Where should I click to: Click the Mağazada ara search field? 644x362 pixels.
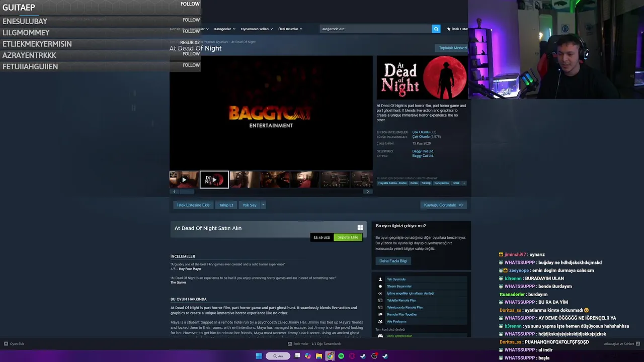[376, 29]
